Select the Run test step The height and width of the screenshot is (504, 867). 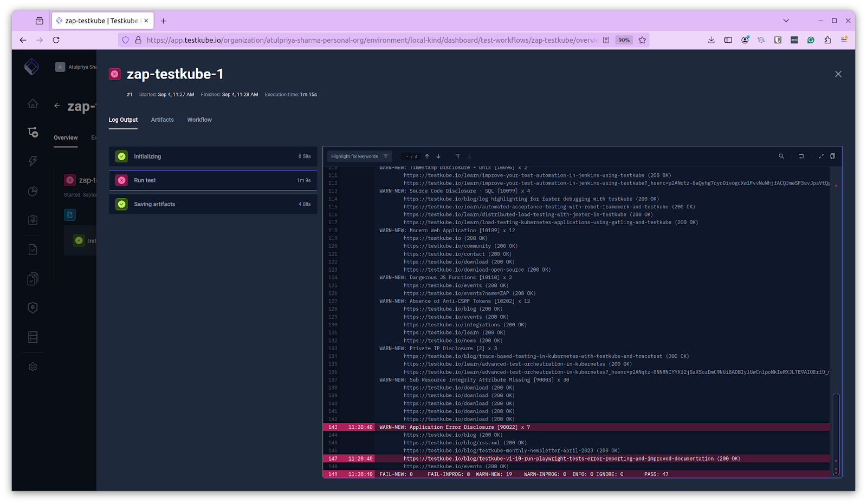(x=213, y=180)
